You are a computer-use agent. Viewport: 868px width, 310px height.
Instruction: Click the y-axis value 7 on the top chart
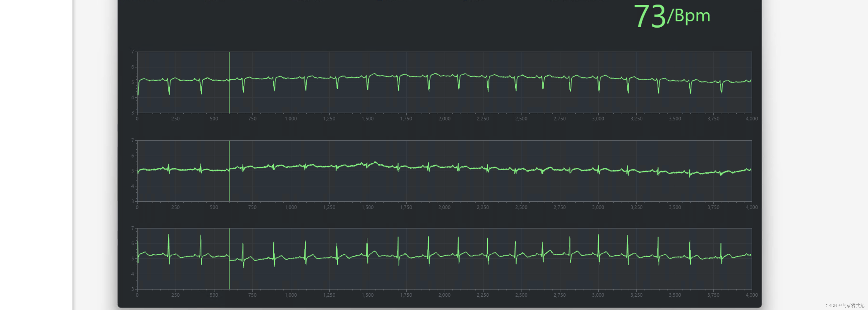pos(133,52)
